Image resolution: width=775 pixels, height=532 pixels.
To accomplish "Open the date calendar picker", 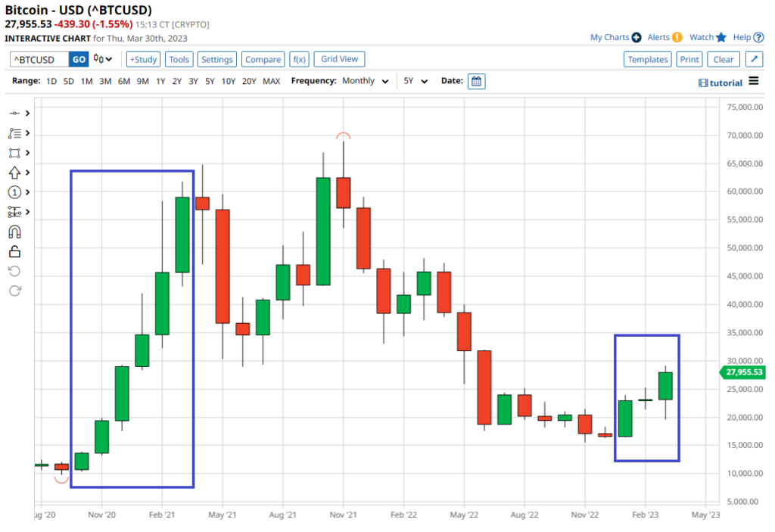I will click(477, 82).
